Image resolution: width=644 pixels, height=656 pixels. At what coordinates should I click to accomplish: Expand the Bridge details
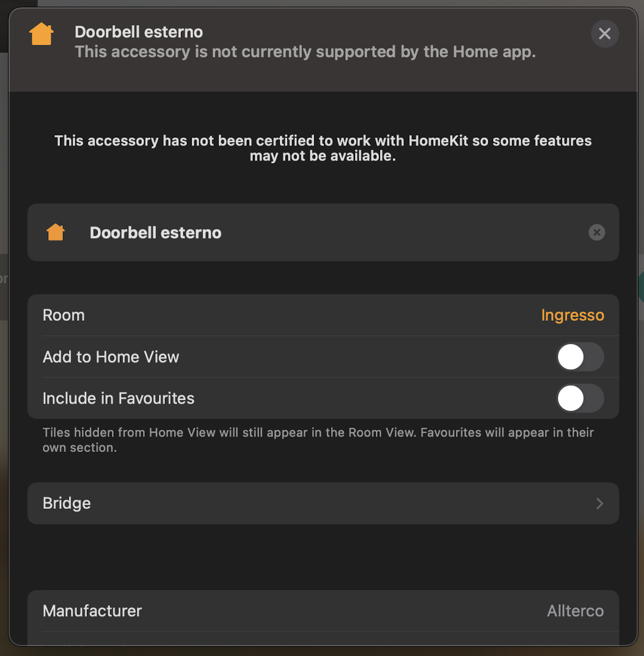(x=323, y=503)
